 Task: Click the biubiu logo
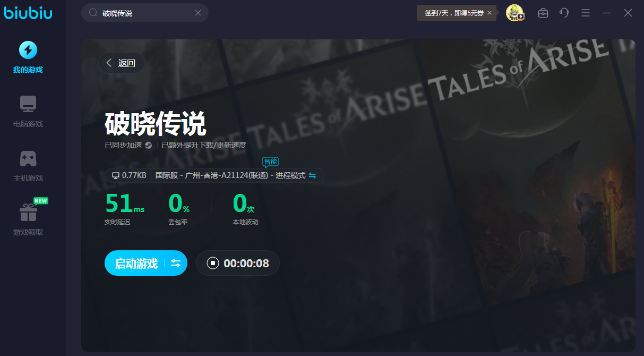(x=28, y=13)
